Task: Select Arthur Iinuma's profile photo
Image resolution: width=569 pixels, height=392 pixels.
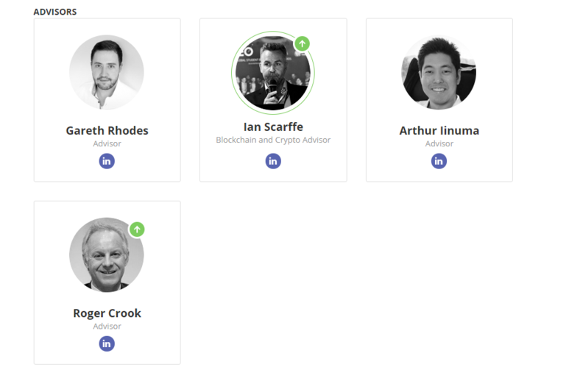Action: [439, 72]
